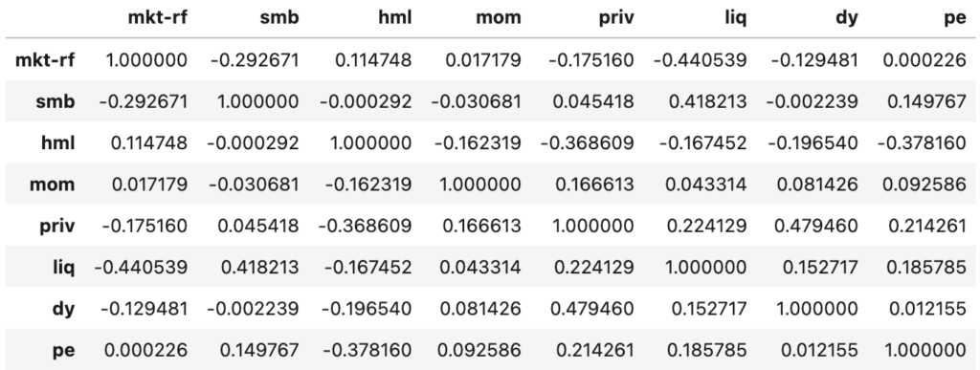Select the hml row label
The height and width of the screenshot is (370, 980).
[x=56, y=142]
